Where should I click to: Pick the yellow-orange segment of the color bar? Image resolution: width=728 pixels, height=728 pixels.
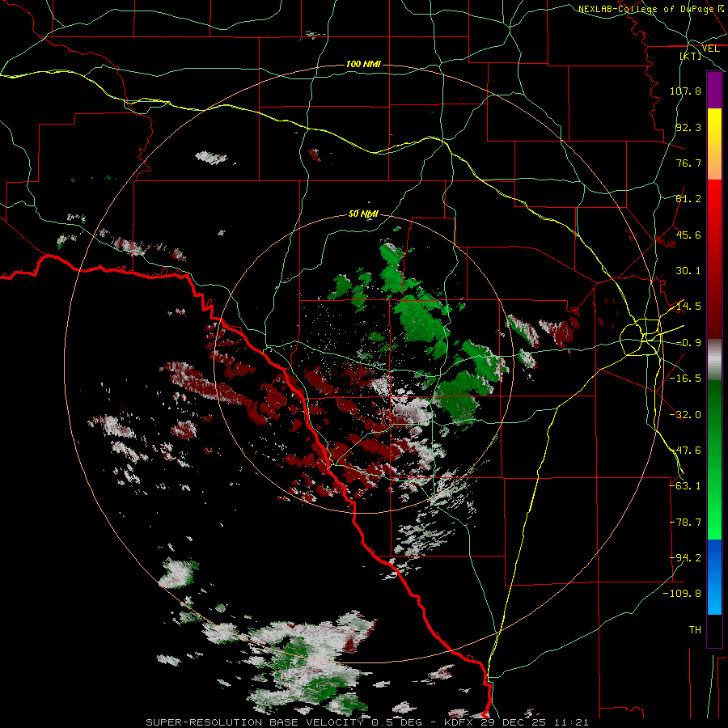click(714, 144)
